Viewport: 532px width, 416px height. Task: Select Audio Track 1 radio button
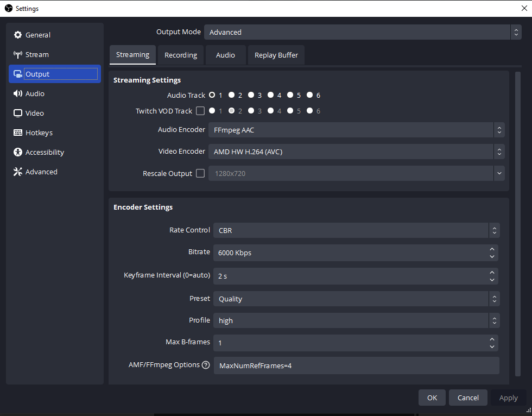click(x=212, y=95)
